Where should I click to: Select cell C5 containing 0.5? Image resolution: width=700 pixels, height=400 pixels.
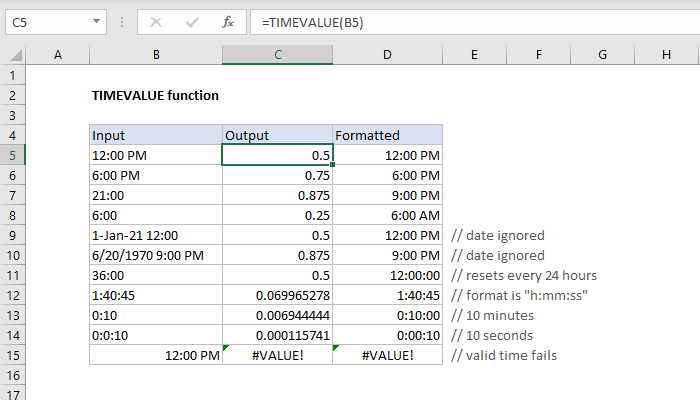click(x=277, y=155)
